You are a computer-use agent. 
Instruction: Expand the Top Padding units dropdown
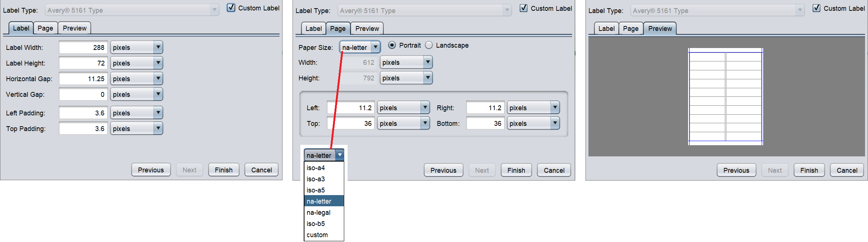tap(136, 128)
